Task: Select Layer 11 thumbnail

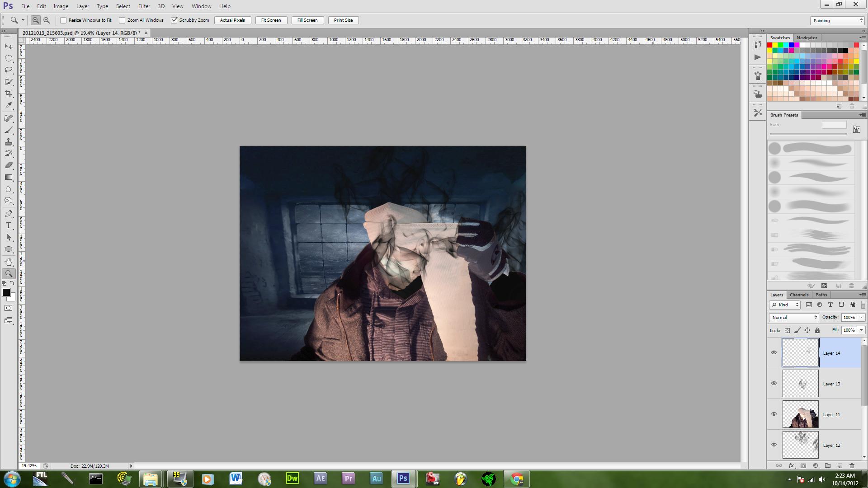Action: 800,414
